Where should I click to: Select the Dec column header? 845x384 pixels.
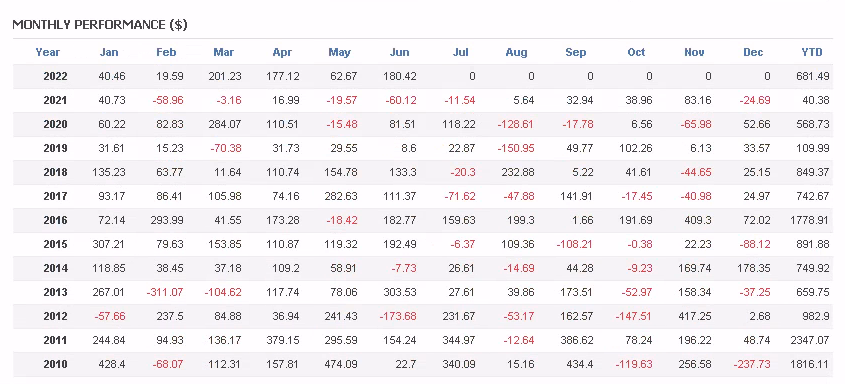click(753, 52)
